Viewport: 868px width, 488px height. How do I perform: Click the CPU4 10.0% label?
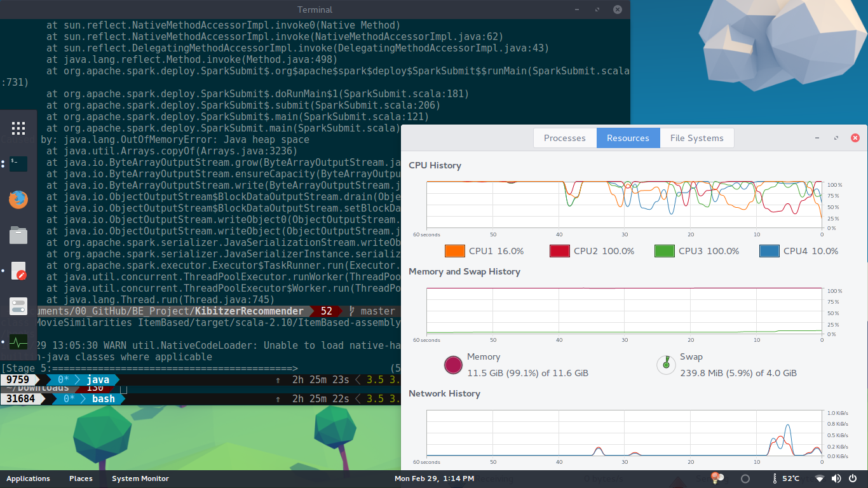[x=811, y=251]
